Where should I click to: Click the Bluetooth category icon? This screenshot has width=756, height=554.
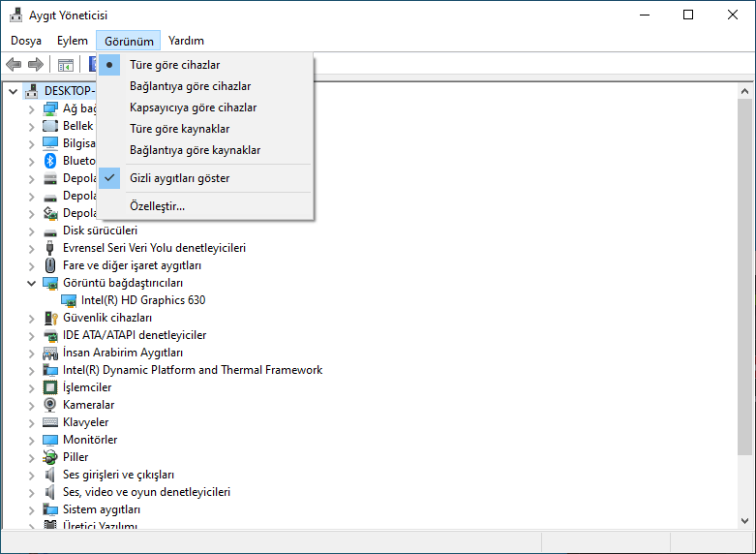tap(50, 161)
